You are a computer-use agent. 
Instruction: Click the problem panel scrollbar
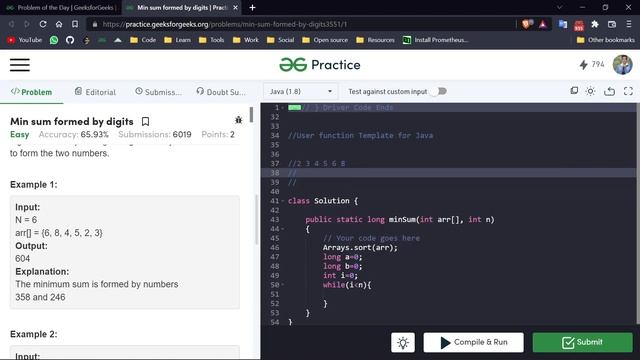tap(251, 115)
